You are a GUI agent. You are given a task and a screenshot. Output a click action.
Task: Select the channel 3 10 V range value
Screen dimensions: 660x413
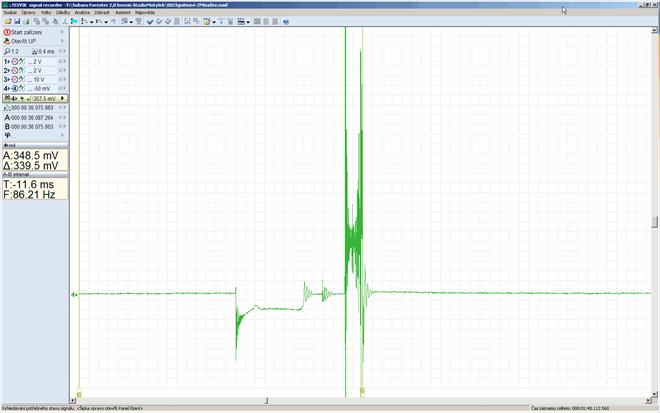tap(39, 80)
